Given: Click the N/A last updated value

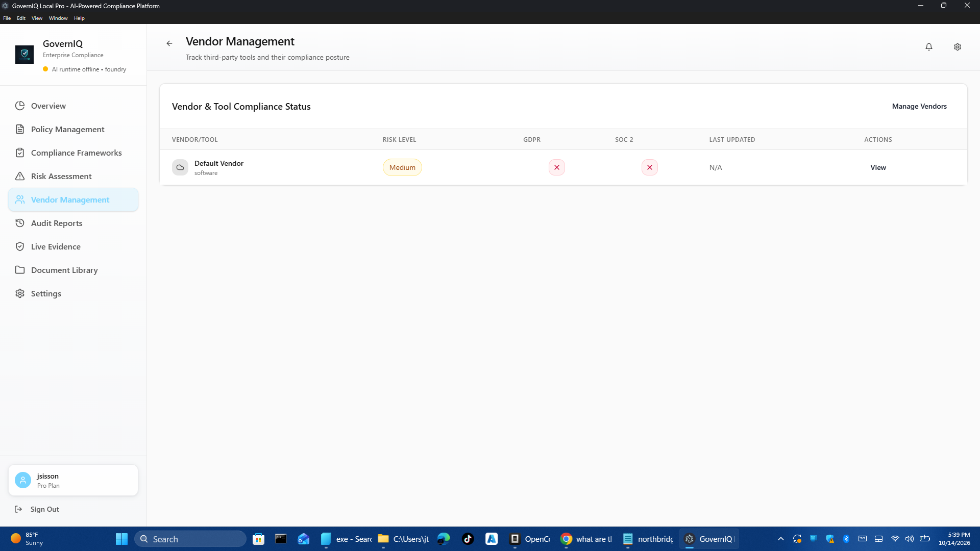Looking at the screenshot, I should tap(716, 167).
